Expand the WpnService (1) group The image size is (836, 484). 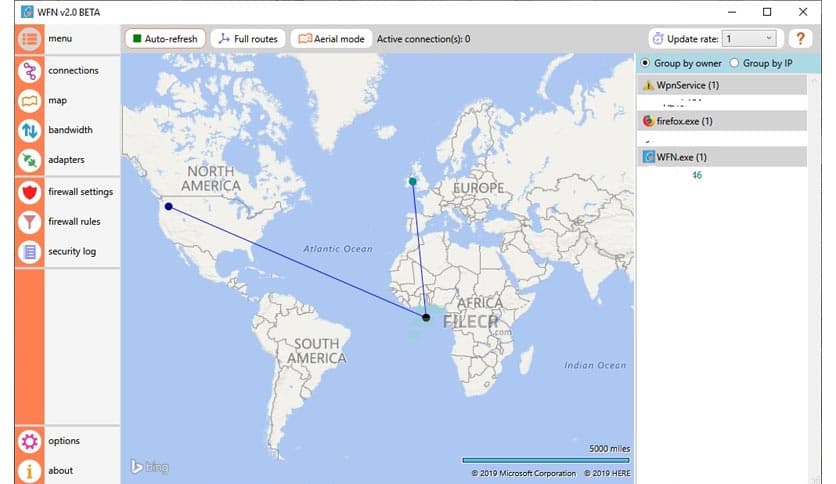point(722,85)
